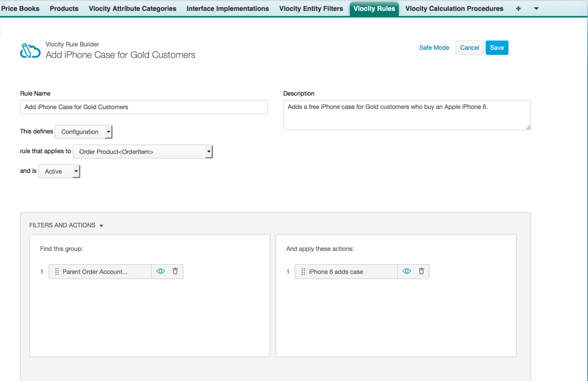Add a new tab with the plus icon
This screenshot has height=381, width=588.
(518, 9)
